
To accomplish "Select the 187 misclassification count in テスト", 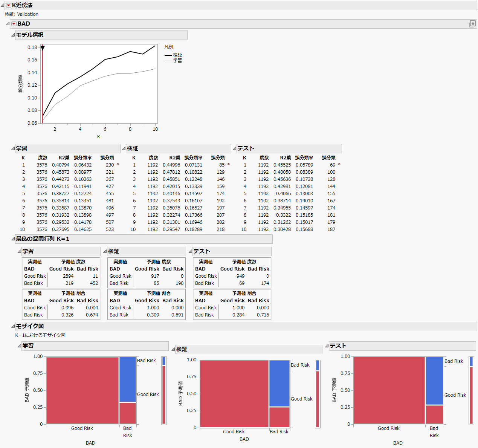I will [331, 229].
